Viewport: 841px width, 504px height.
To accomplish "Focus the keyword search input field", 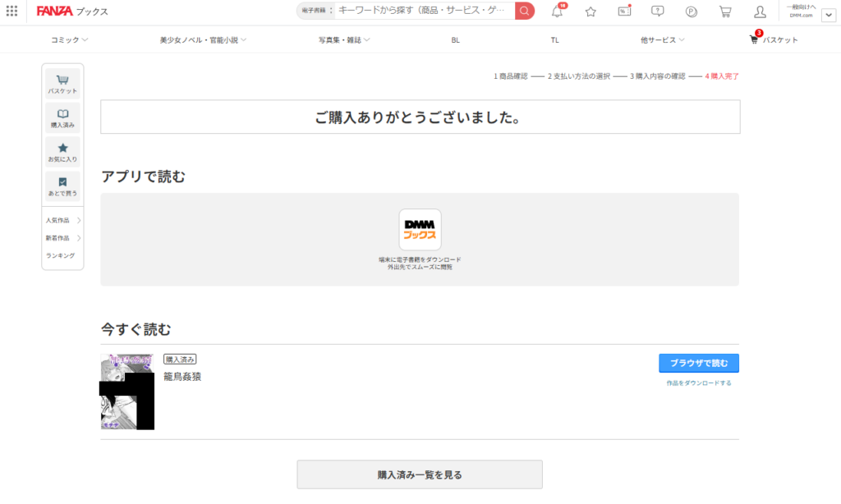I will [425, 10].
